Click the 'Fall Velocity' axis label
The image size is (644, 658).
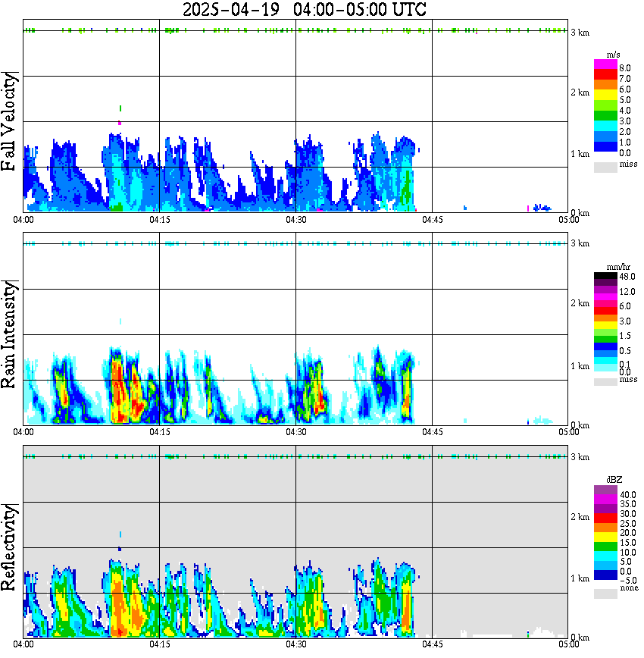click(8, 121)
